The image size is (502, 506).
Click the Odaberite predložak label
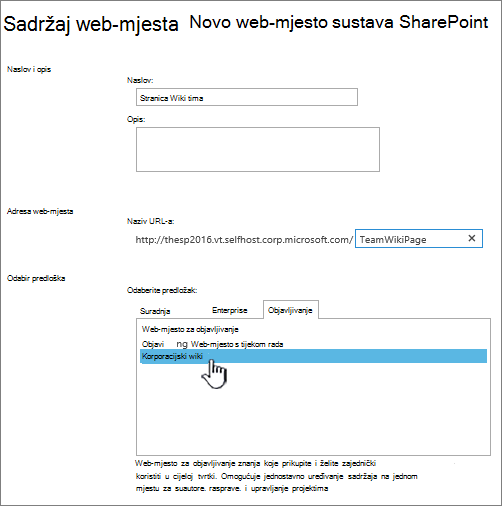click(x=162, y=290)
